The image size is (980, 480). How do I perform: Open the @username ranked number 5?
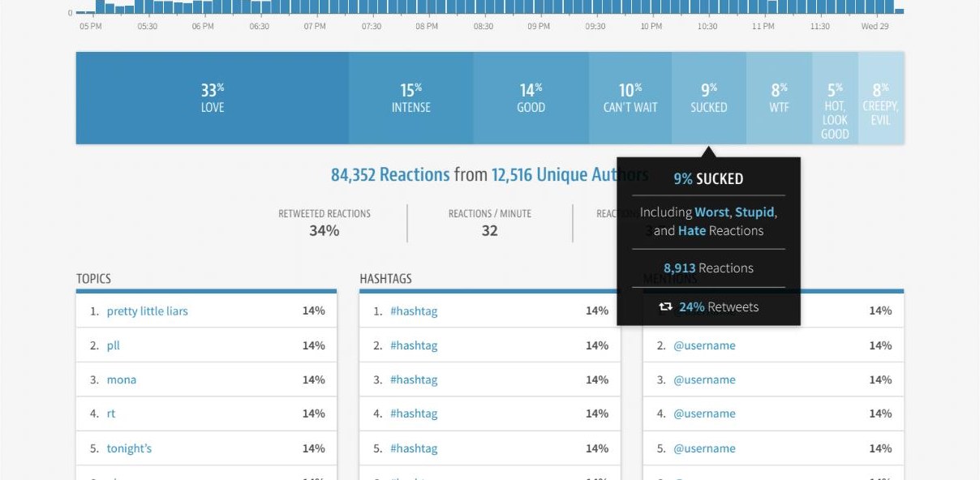coord(704,448)
